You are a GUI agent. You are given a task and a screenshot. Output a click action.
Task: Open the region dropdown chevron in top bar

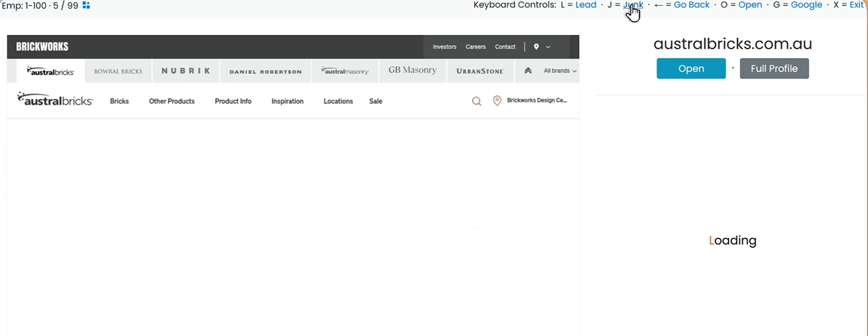click(x=548, y=47)
